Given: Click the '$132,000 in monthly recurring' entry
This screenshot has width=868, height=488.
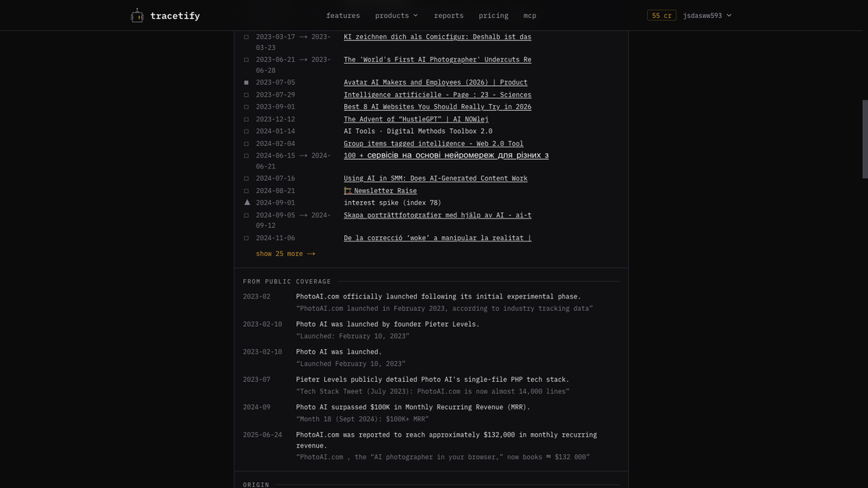Looking at the screenshot, I should pyautogui.click(x=446, y=440).
